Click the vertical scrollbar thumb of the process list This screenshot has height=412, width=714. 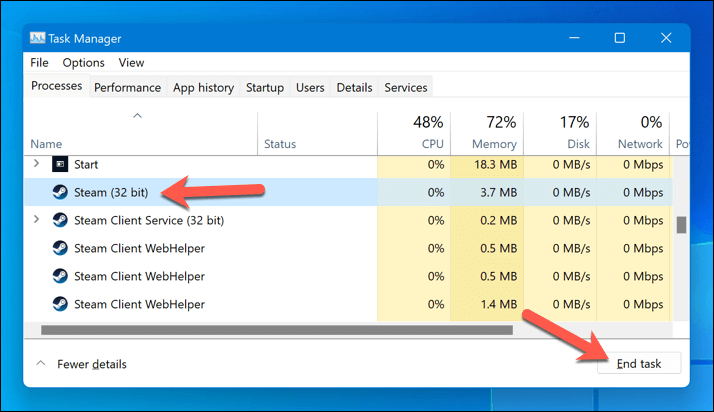(681, 224)
